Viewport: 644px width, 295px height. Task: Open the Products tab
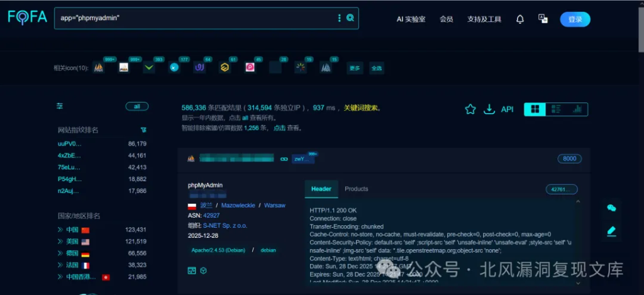357,189
